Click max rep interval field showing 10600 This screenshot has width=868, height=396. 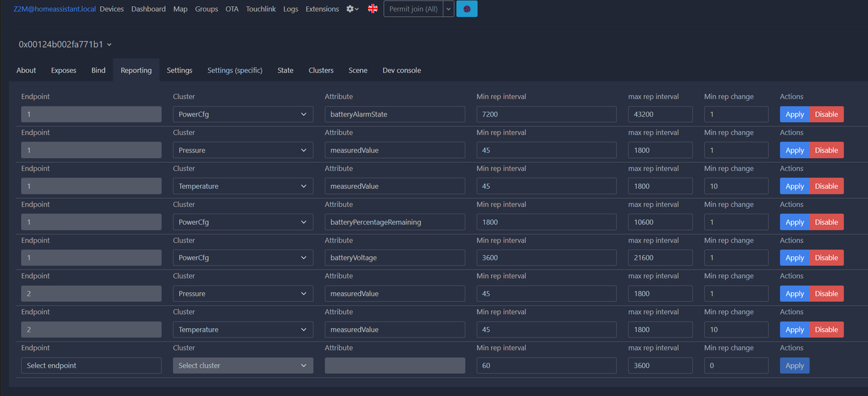(x=660, y=222)
